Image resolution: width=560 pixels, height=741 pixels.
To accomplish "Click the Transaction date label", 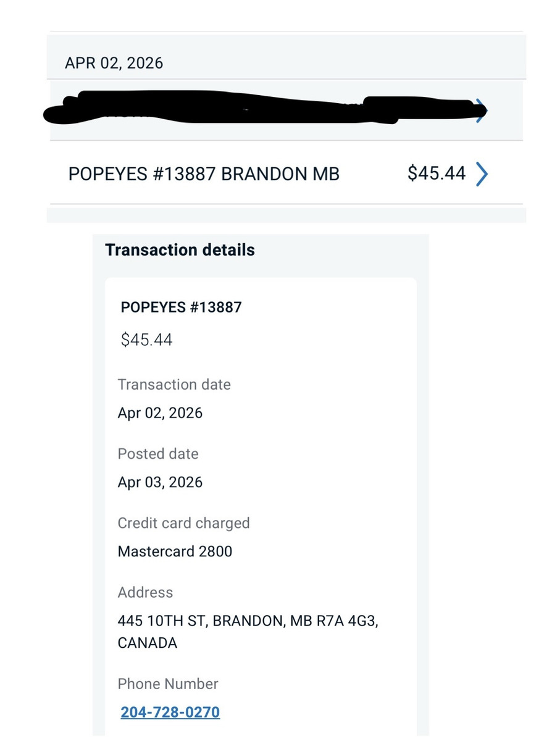I will point(174,385).
